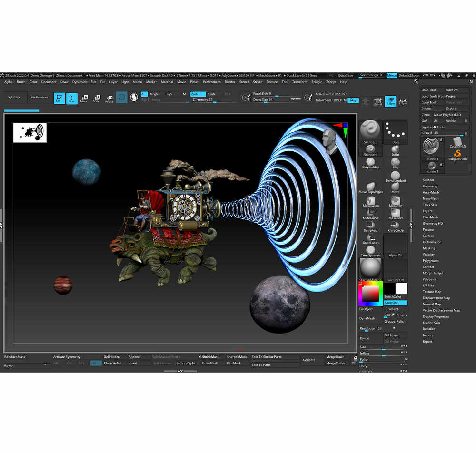Expand the Deformation section

coord(432,242)
